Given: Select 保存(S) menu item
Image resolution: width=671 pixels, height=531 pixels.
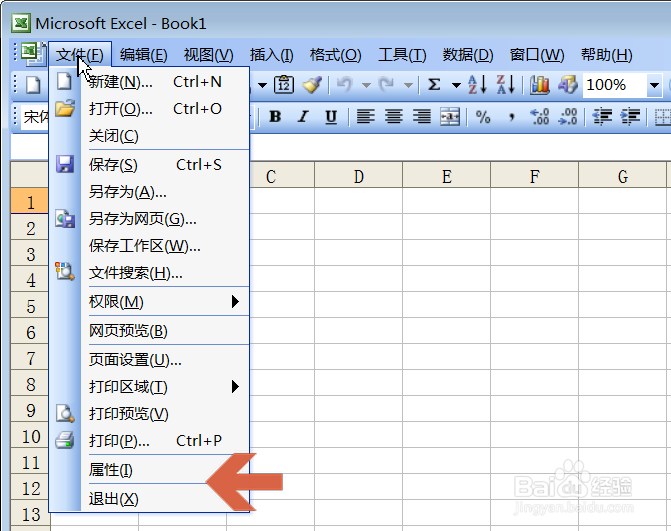Looking at the screenshot, I should (x=149, y=165).
